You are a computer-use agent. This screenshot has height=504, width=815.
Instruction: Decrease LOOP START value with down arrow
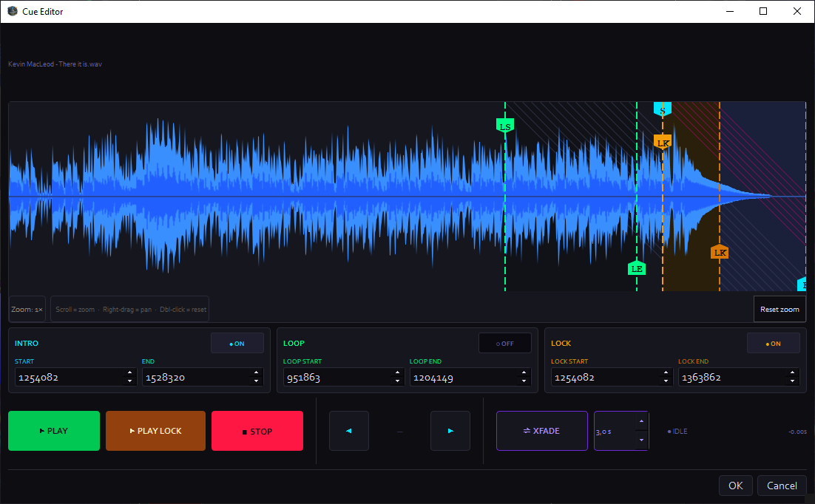pyautogui.click(x=397, y=381)
